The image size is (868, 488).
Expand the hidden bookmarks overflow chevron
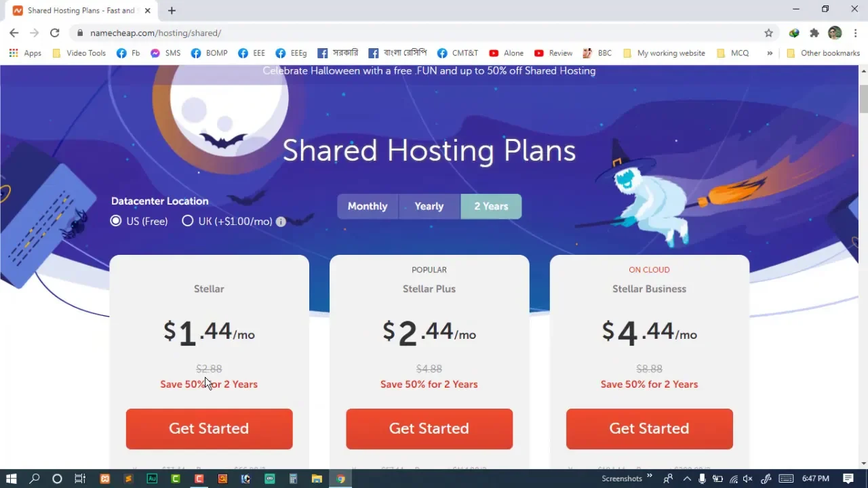coord(770,53)
